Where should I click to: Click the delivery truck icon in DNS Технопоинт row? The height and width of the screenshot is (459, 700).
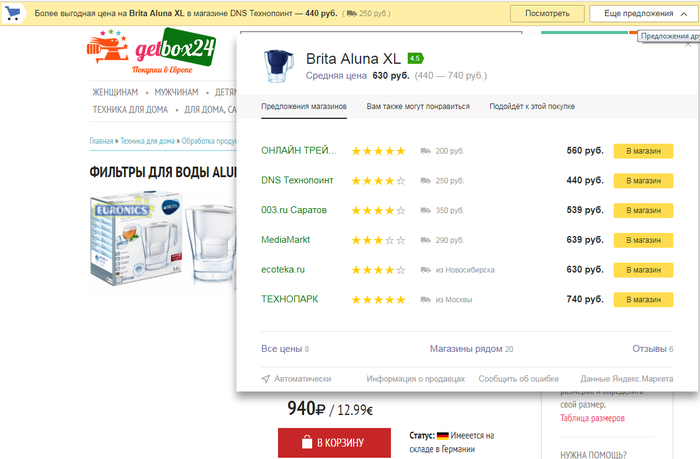(x=425, y=181)
